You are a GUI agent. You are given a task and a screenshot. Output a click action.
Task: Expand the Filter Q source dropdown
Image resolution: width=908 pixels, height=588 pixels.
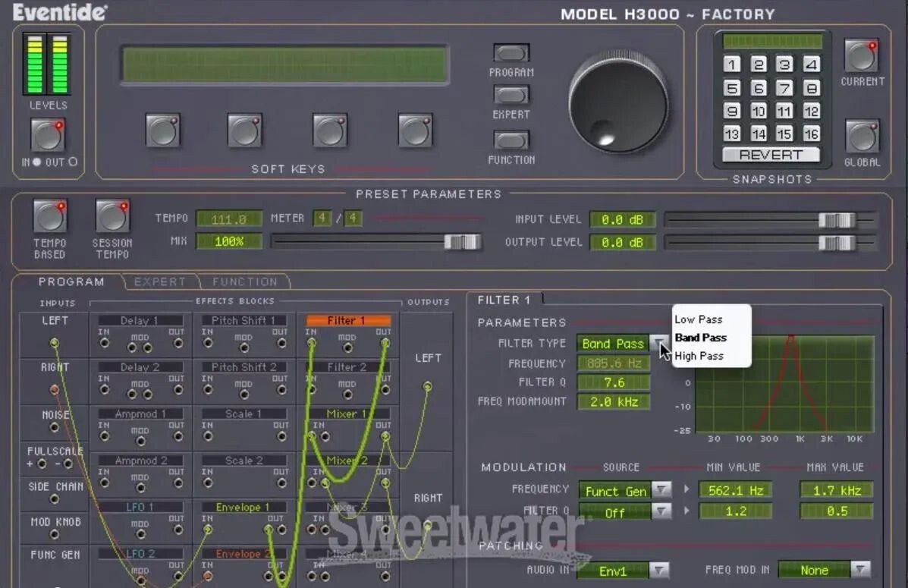(661, 512)
